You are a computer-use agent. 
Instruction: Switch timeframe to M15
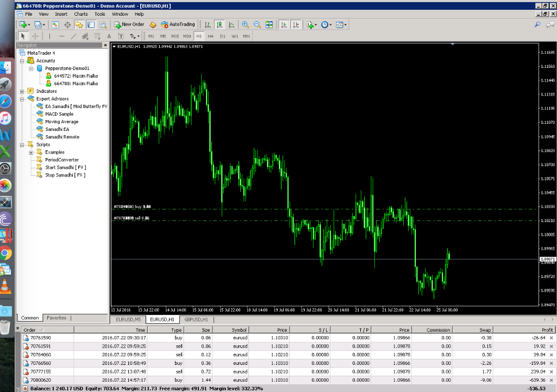coord(175,36)
